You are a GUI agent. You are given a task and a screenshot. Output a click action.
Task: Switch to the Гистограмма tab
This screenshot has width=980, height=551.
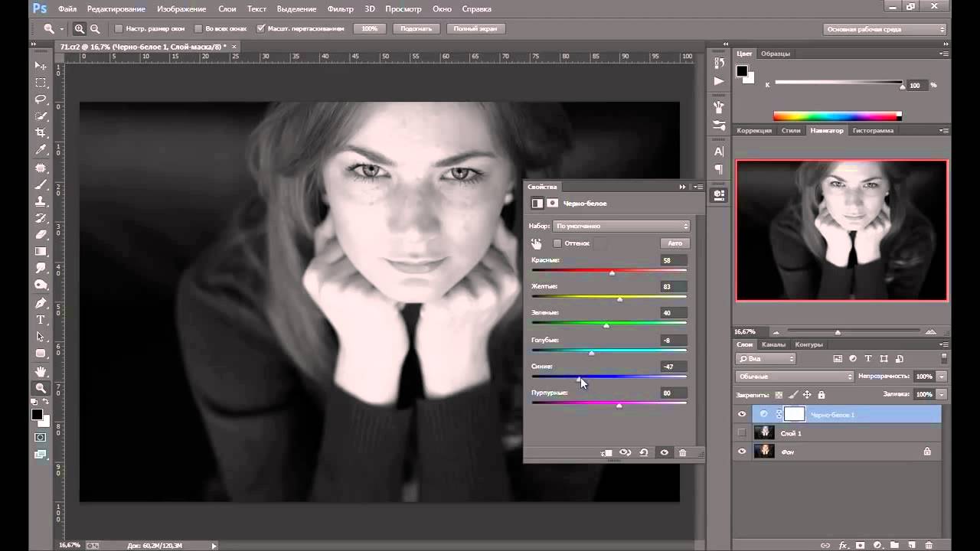[872, 130]
